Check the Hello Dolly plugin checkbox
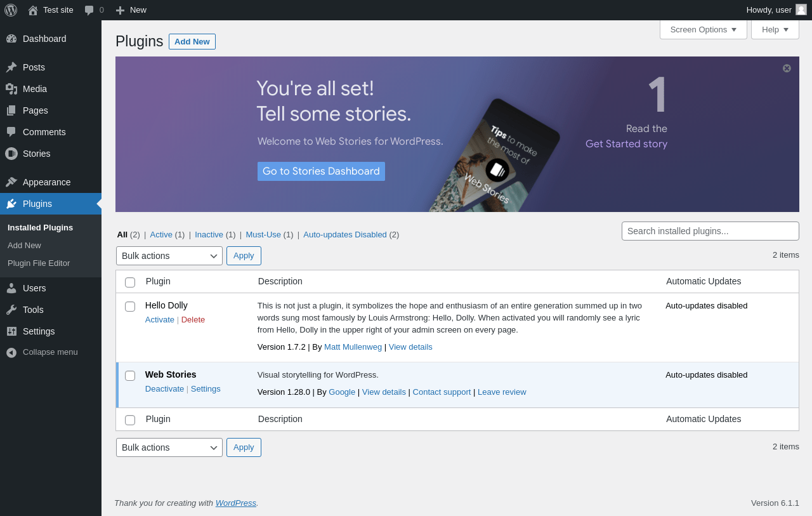This screenshot has height=516, width=812. click(x=130, y=307)
